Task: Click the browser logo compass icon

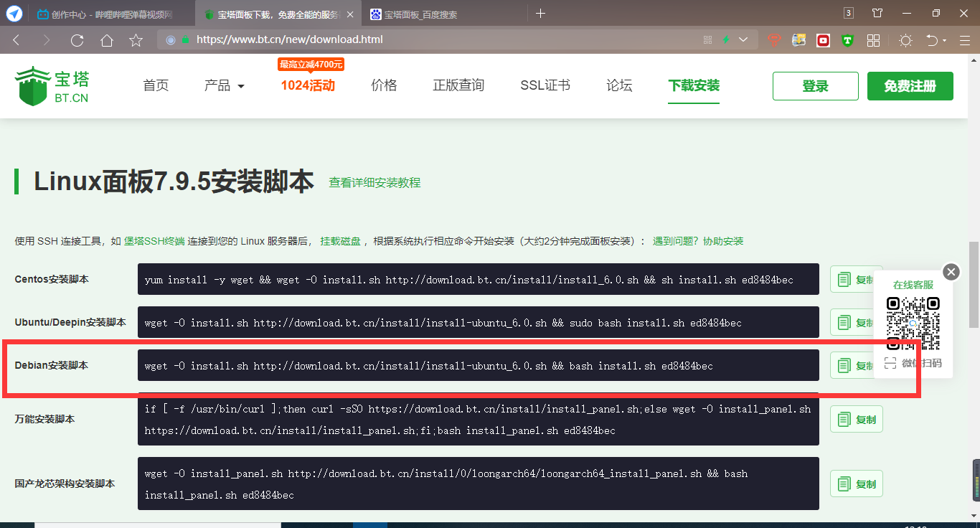Action: (x=14, y=14)
